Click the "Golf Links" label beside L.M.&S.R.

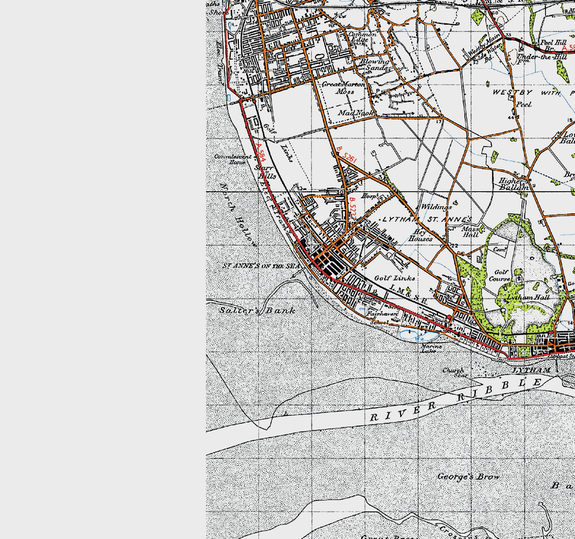tap(395, 278)
